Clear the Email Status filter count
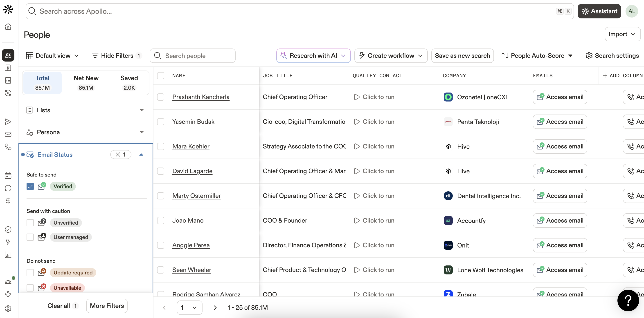The height and width of the screenshot is (318, 644). click(118, 155)
